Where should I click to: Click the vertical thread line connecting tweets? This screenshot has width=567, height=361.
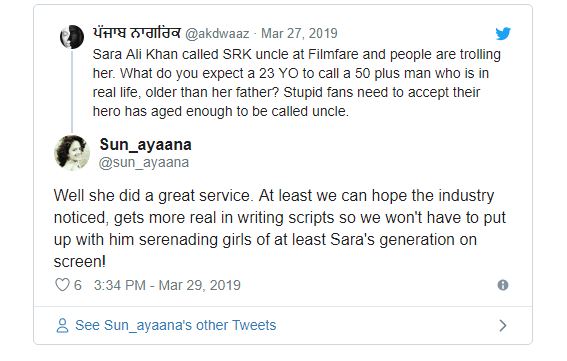tap(72, 92)
